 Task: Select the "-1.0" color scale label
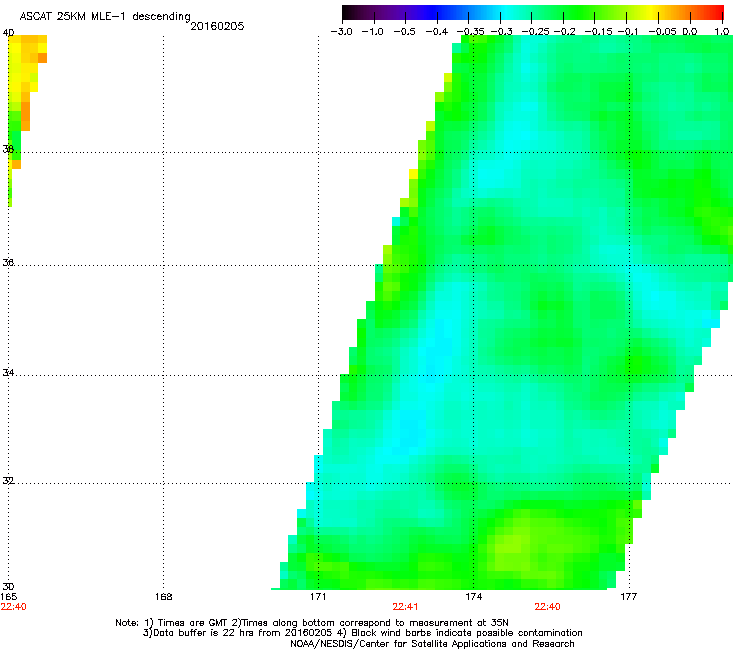[373, 32]
